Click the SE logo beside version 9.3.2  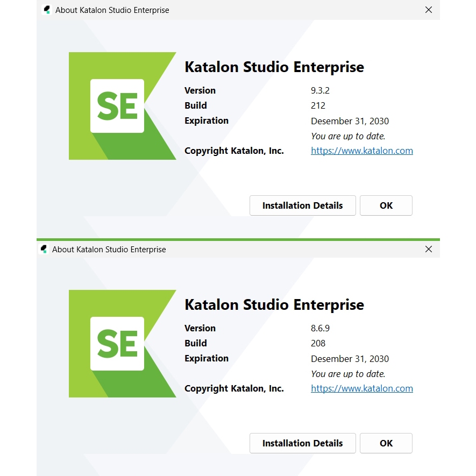[x=117, y=106]
